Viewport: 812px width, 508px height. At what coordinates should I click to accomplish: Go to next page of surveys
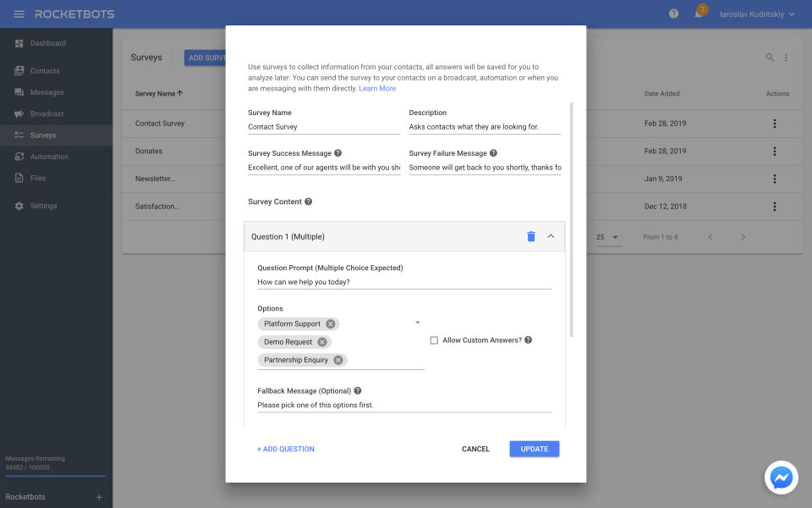[743, 237]
